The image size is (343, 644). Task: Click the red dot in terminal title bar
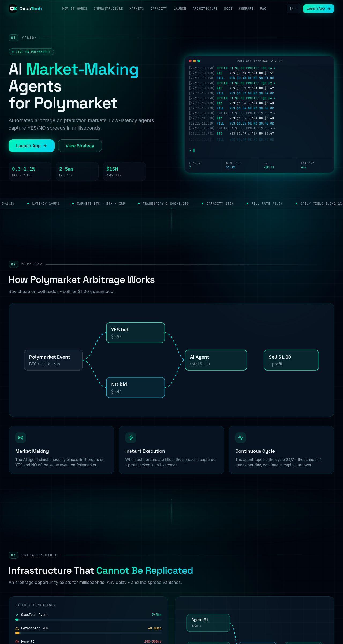tap(190, 61)
